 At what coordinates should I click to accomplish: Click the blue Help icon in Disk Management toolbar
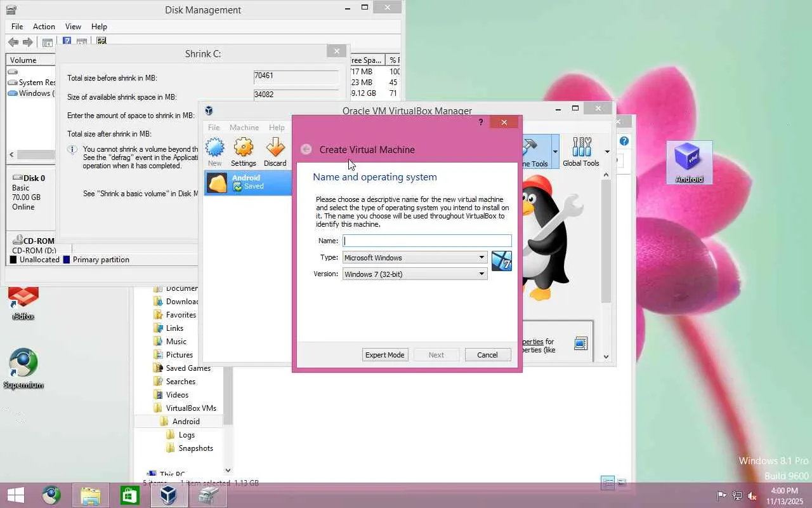[x=67, y=41]
